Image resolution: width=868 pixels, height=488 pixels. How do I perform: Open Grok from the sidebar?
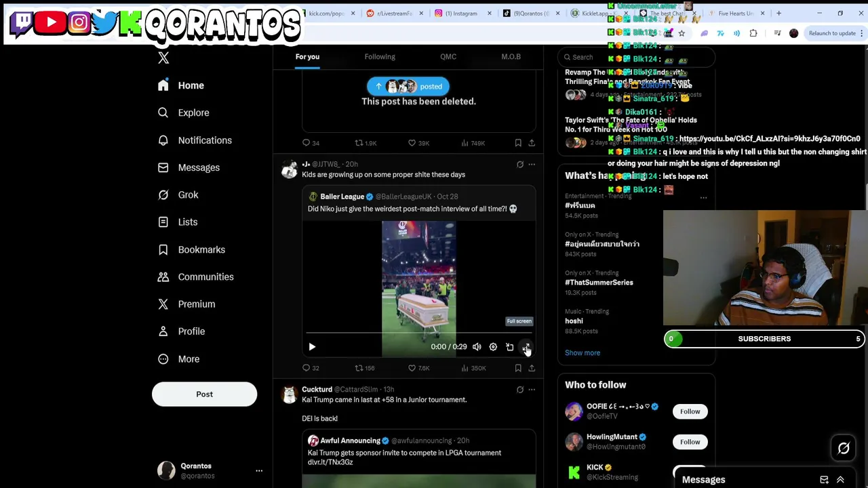[178, 195]
